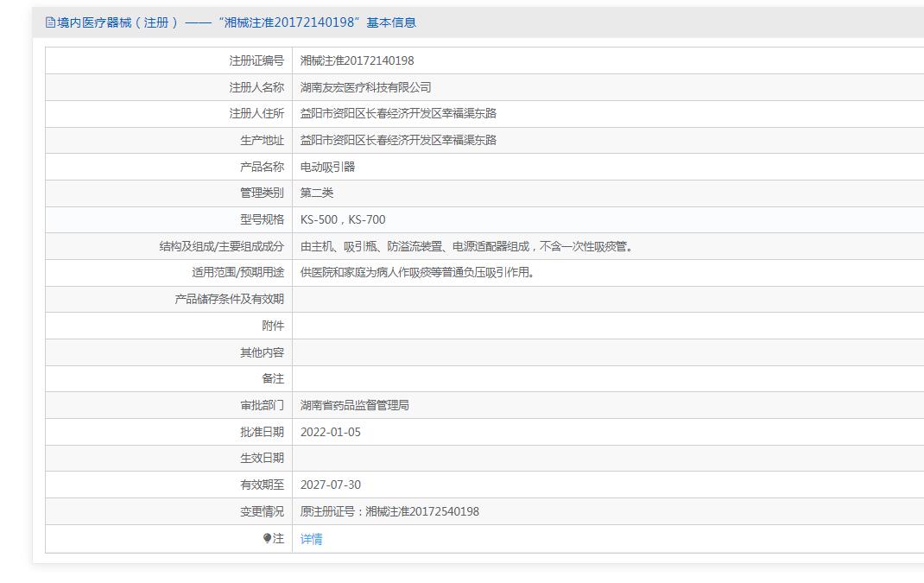This screenshot has height=583, width=924.
Task: Click the 注册证编号 row label
Action: click(256, 60)
